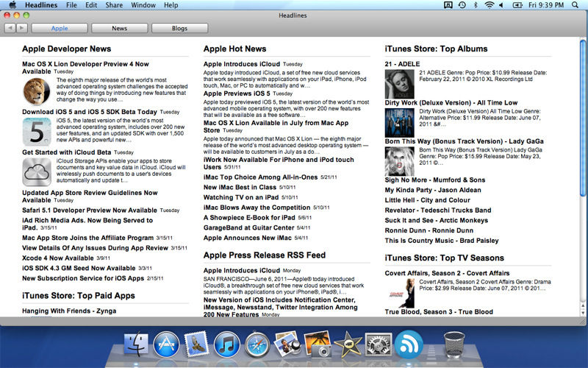Open Sigh No More - Mumford & Sons
Screen dimensions: 588x368
pos(435,180)
